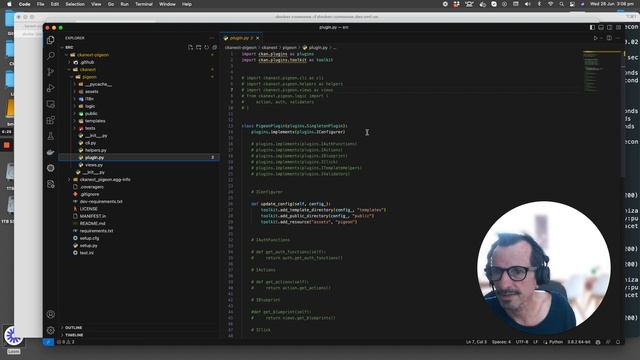Select the 3.8.2 64-bit interpreter

pos(579,342)
